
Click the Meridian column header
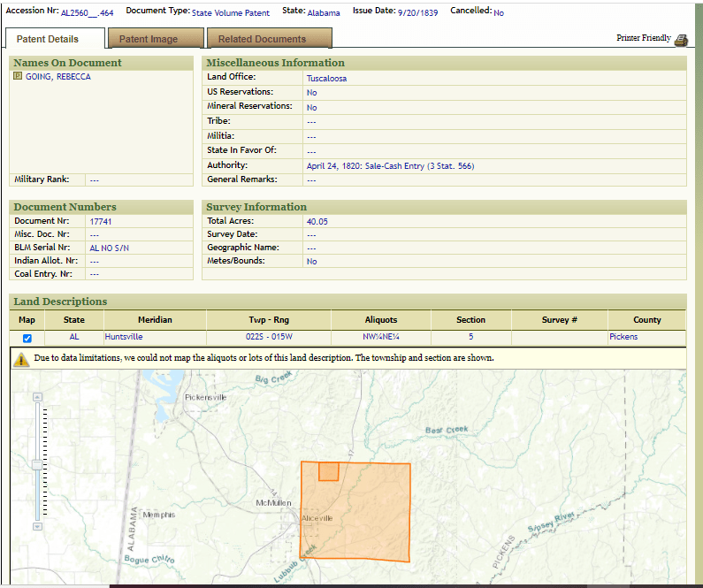(155, 320)
